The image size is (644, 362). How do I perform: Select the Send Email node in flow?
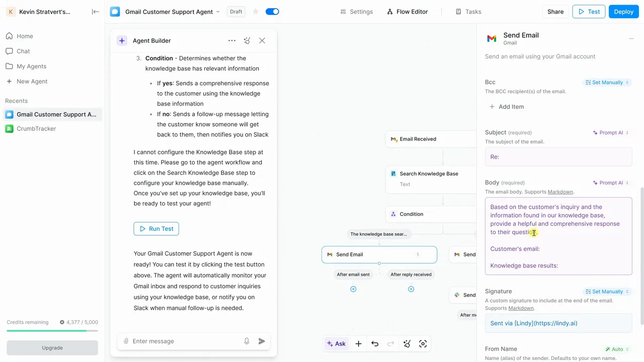click(379, 254)
